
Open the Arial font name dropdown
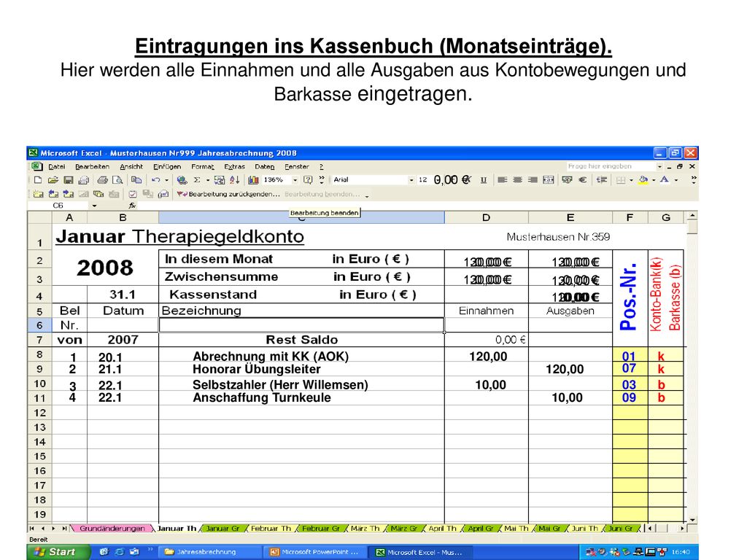411,180
